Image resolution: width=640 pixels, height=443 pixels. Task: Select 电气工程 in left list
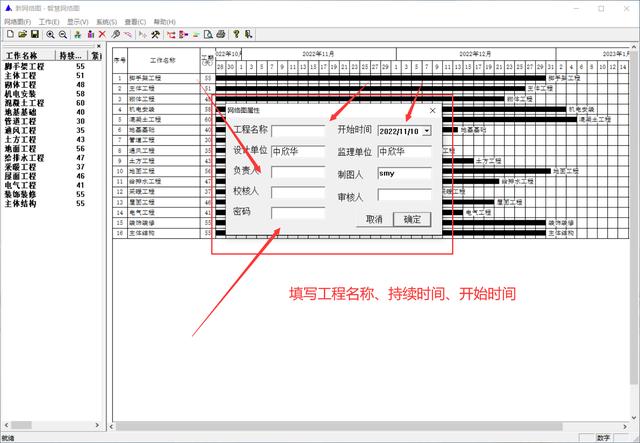click(20, 185)
